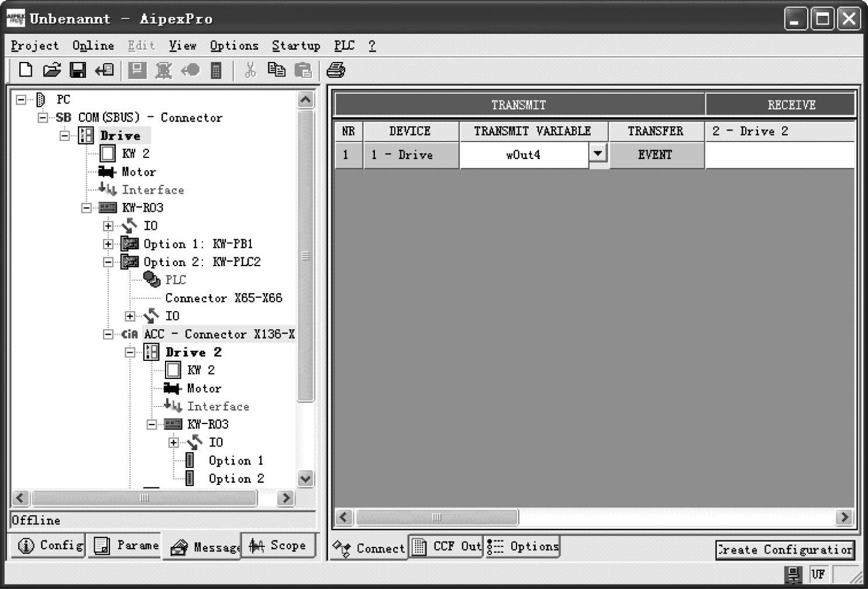Screen dimensions: 868x589
Task: Click the Save floppy disk icon
Action: click(x=78, y=70)
